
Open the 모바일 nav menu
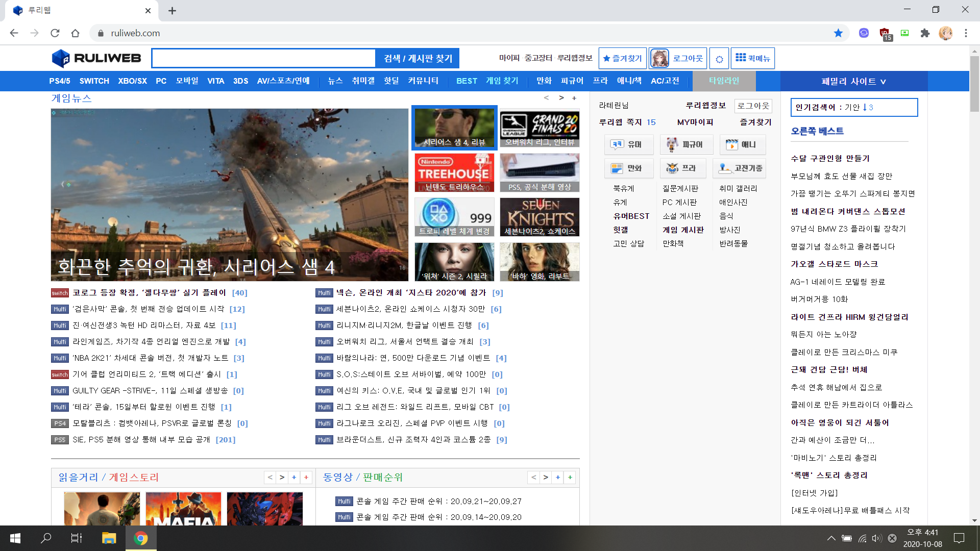pyautogui.click(x=187, y=81)
